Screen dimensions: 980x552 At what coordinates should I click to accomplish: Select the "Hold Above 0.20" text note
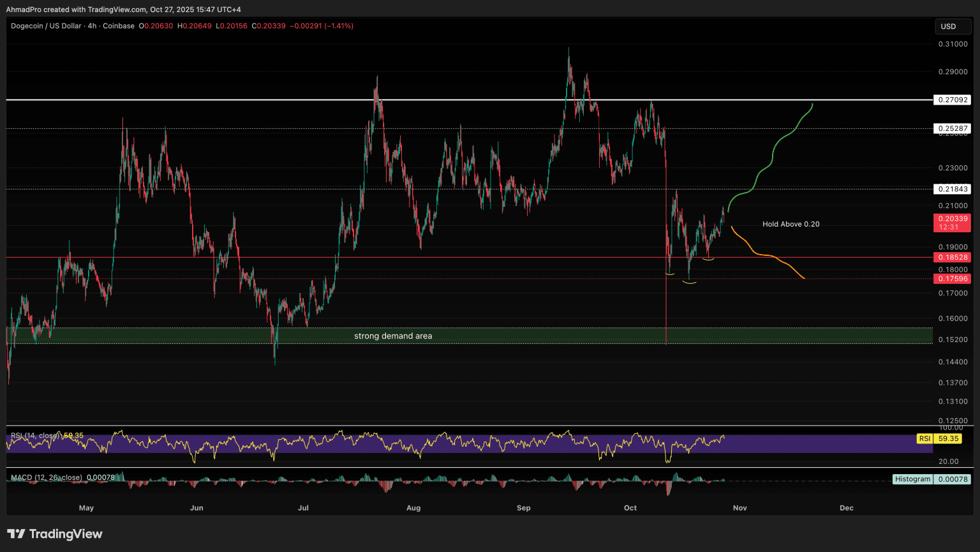point(791,224)
